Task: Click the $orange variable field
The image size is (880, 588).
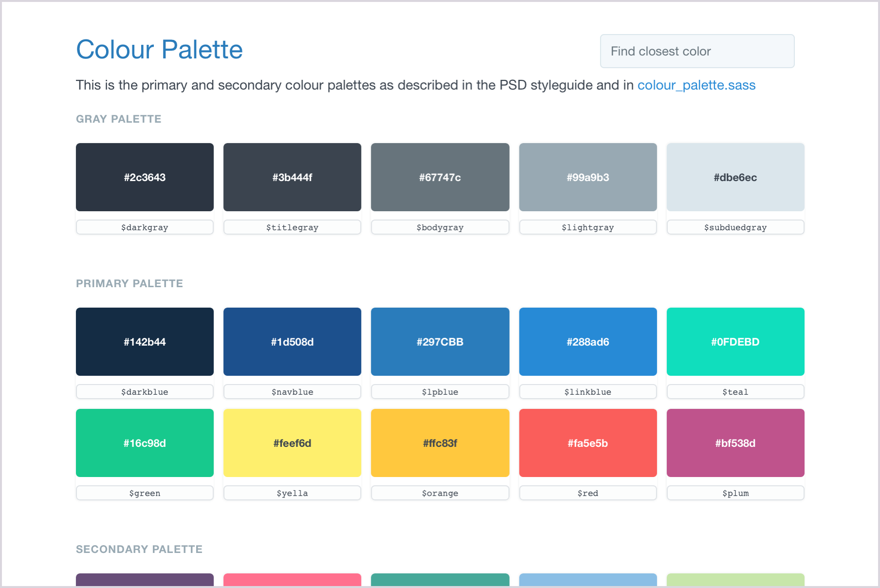Action: pos(440,493)
